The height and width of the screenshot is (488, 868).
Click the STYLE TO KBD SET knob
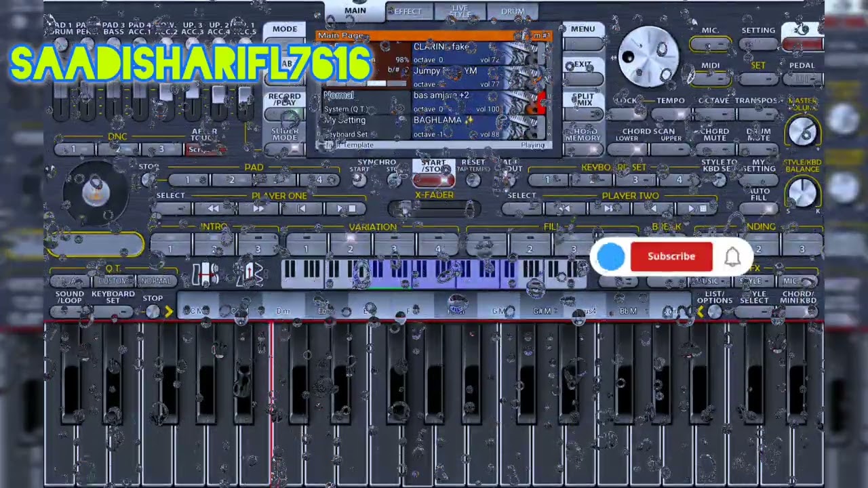pos(718,180)
